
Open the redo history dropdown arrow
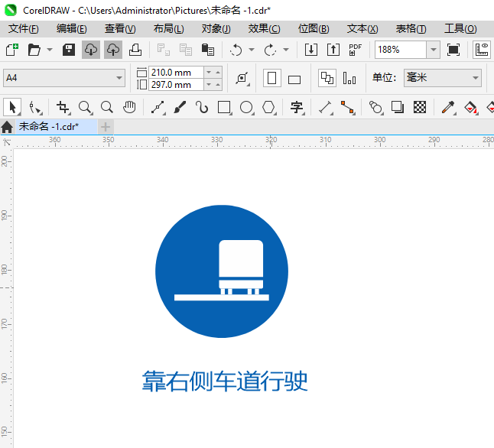[286, 50]
